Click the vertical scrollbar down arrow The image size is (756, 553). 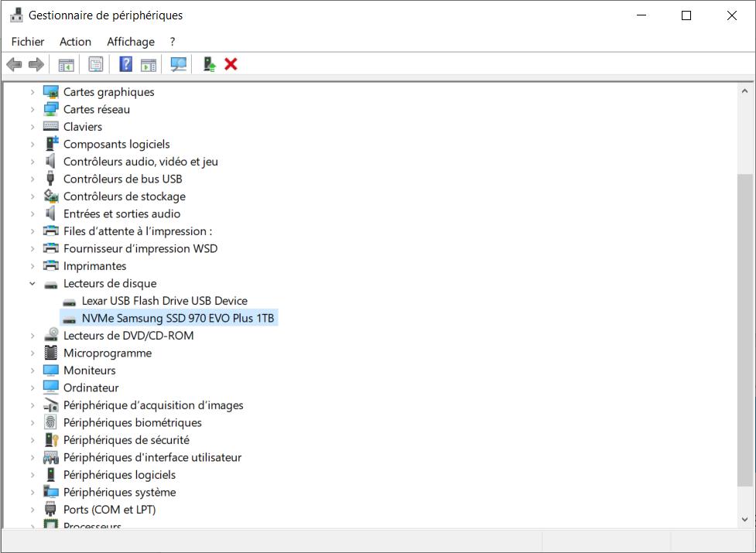[745, 520]
